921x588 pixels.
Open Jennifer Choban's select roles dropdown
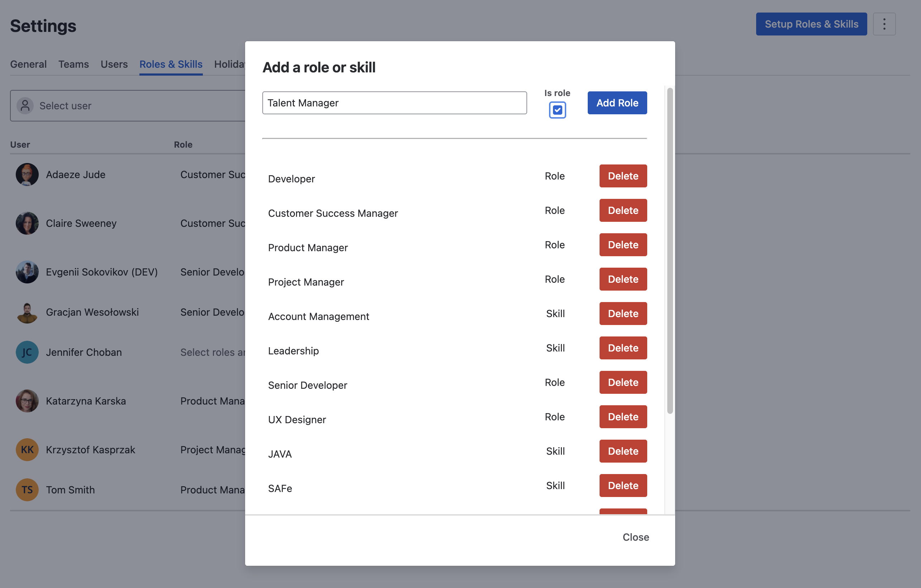point(212,352)
